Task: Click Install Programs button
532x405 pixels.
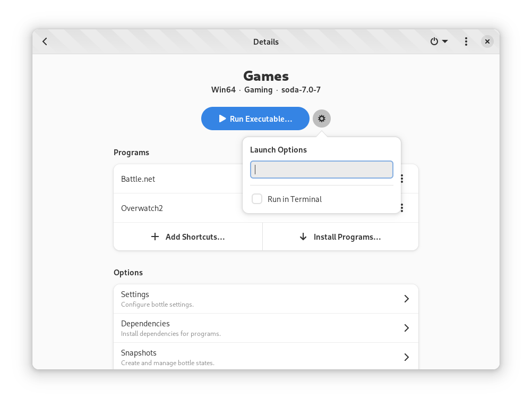Action: 340,237
